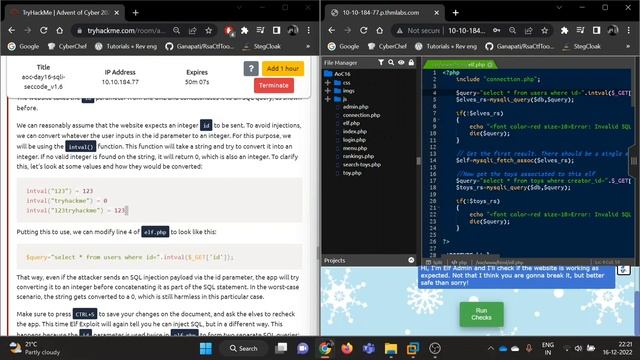Click the tryhackme.com address bar

(x=126, y=31)
